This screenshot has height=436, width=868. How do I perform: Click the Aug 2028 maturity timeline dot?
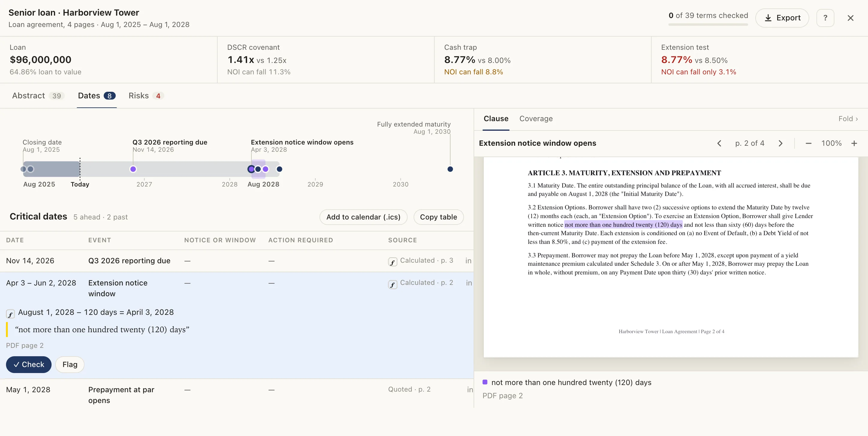click(x=279, y=169)
